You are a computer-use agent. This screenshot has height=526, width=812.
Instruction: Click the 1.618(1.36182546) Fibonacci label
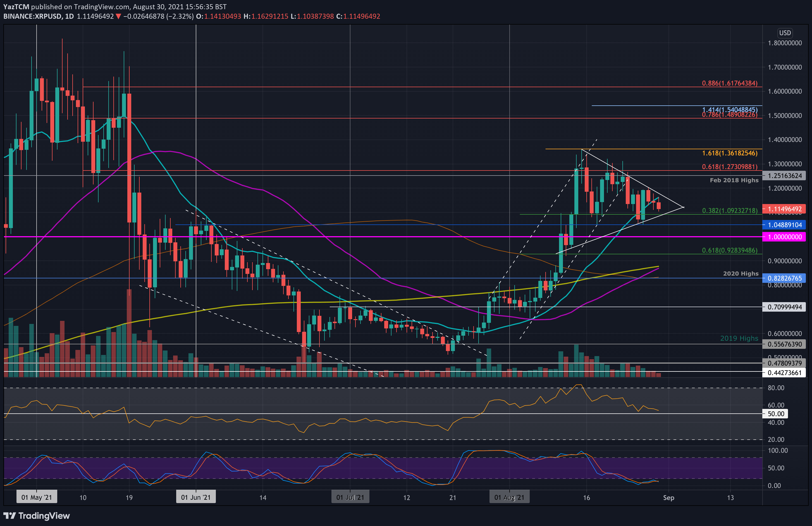[730, 153]
